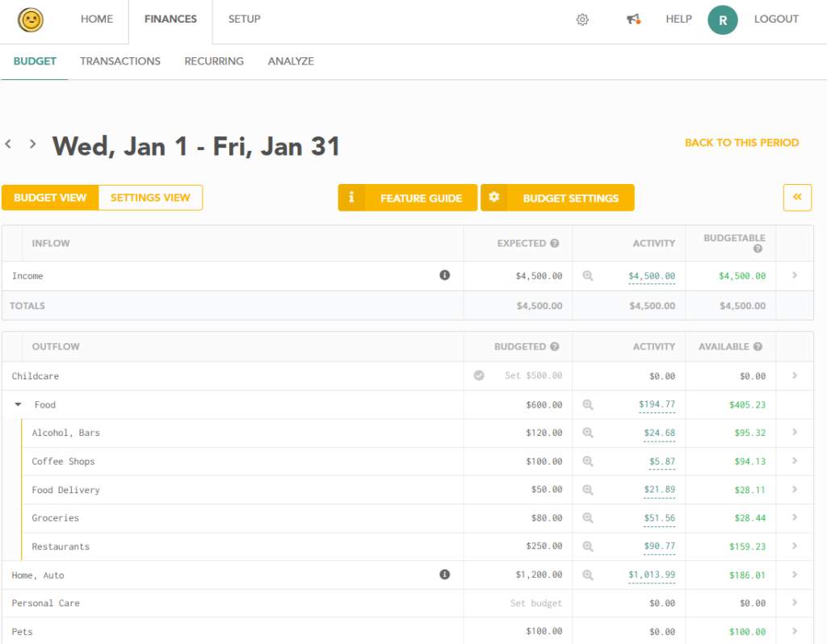This screenshot has height=644, width=827.
Task: Click the Back To This Period link
Action: [x=741, y=142]
